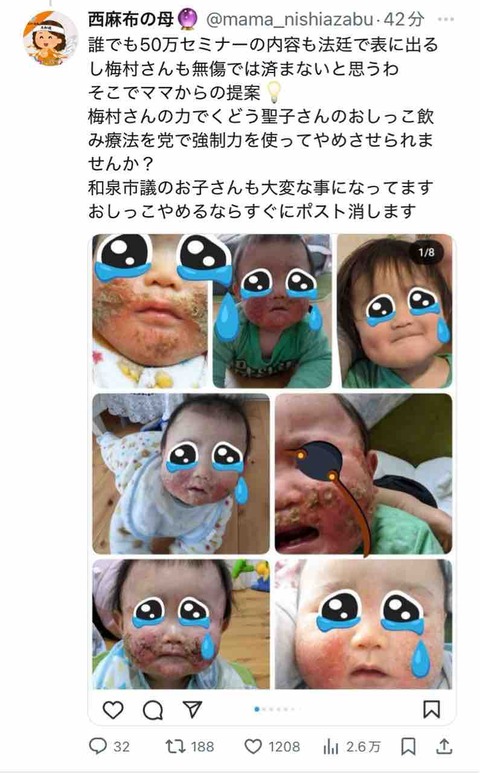Tap the heart icon inside embedded image
Viewport: 480px width, 773px height.
click(113, 709)
